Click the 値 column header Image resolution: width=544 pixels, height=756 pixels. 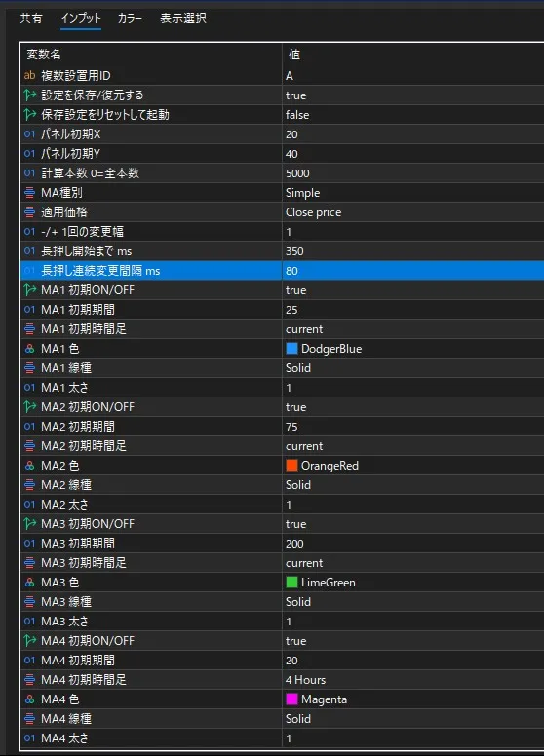pos(412,55)
